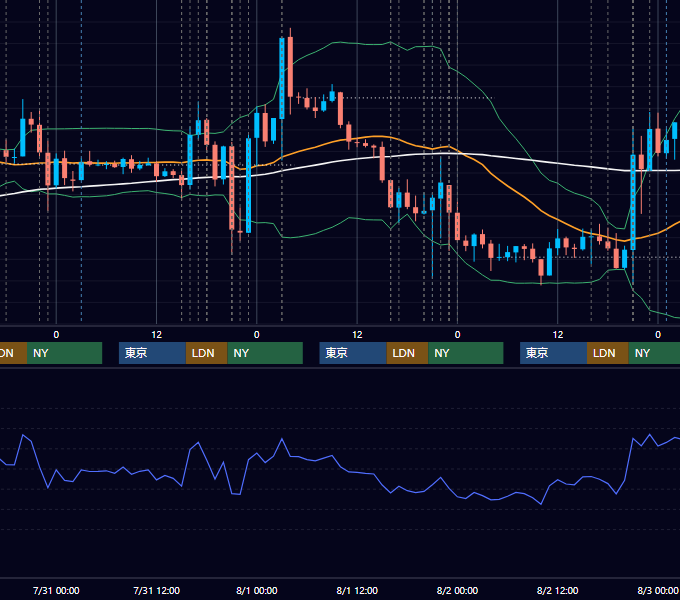The height and width of the screenshot is (600, 680).
Task: Click the 8/3 00:00 date label
Action: [x=657, y=590]
